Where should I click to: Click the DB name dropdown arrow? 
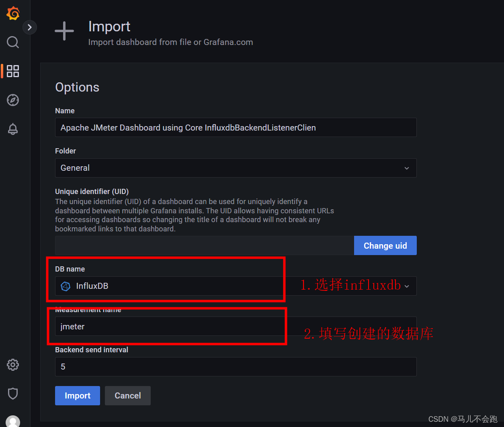tap(407, 286)
